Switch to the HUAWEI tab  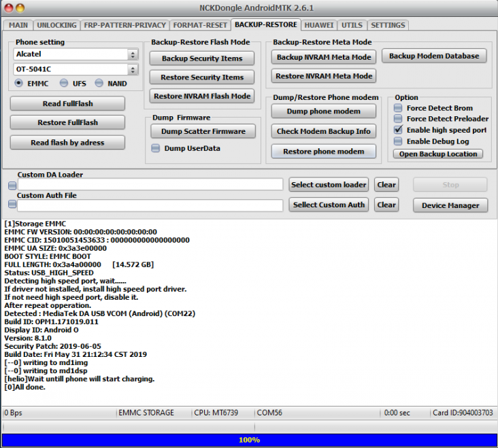click(x=319, y=25)
